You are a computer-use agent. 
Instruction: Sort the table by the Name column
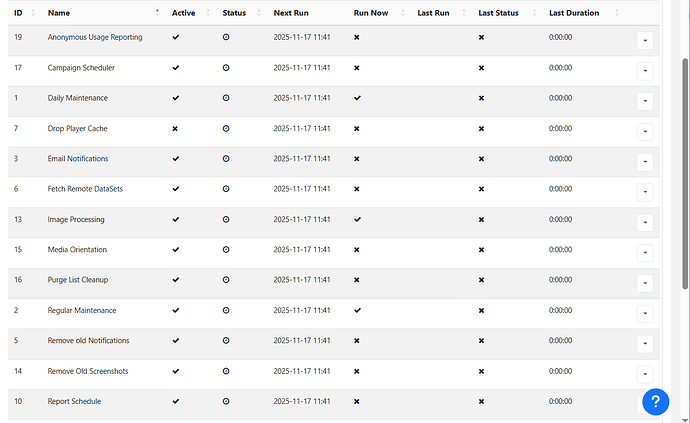(59, 13)
